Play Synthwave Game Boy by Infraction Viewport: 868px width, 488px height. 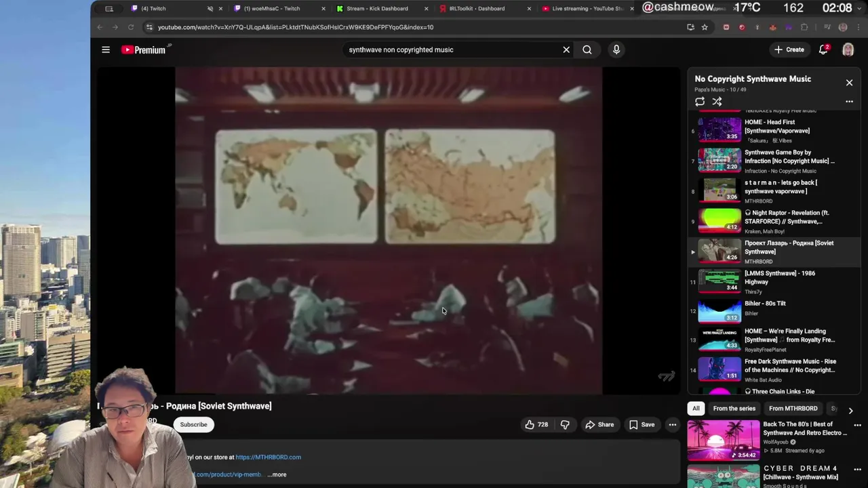pos(773,161)
